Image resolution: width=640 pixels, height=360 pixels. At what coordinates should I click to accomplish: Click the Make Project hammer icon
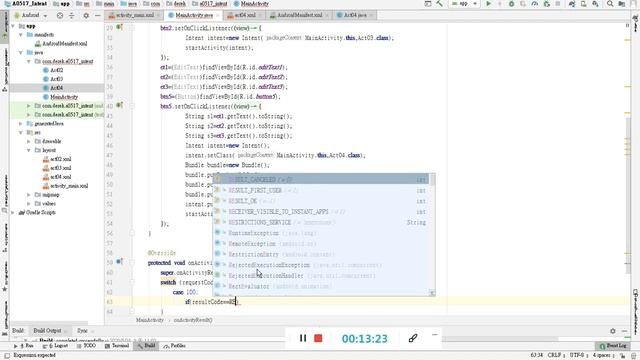(x=440, y=4)
